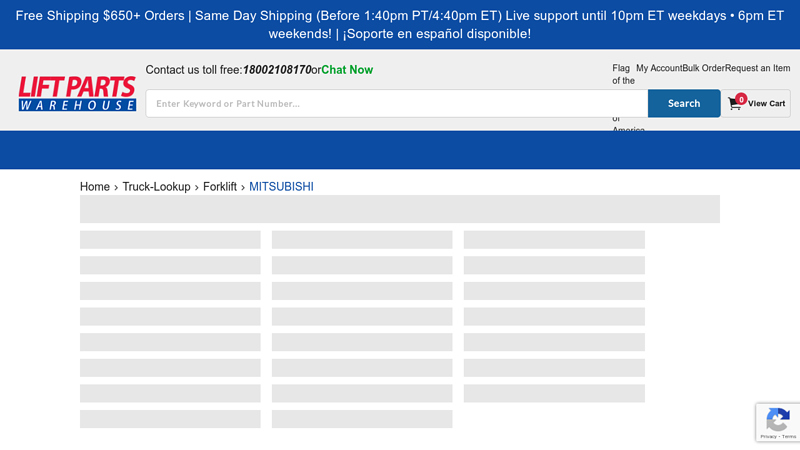Open the shopping cart icon
800x450 pixels.
(735, 104)
